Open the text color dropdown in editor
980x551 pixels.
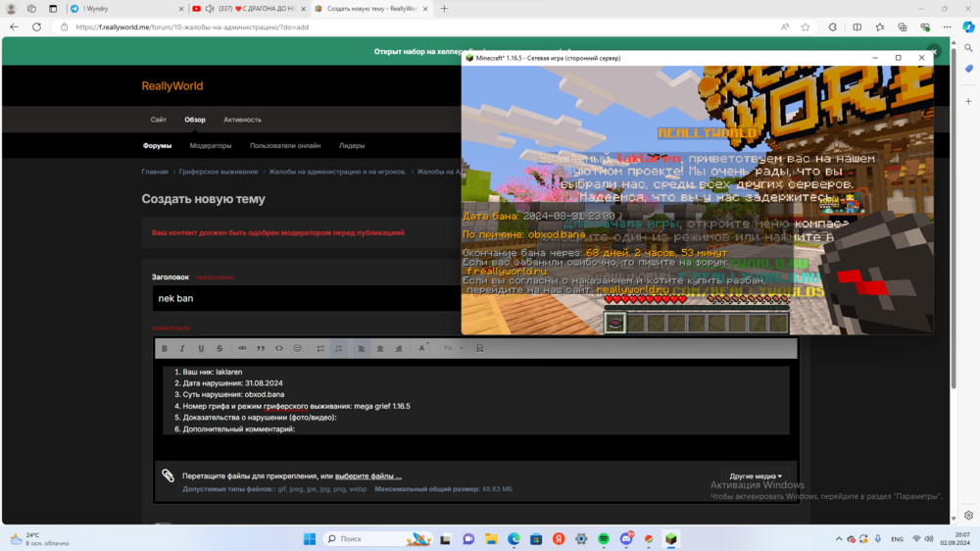click(422, 348)
